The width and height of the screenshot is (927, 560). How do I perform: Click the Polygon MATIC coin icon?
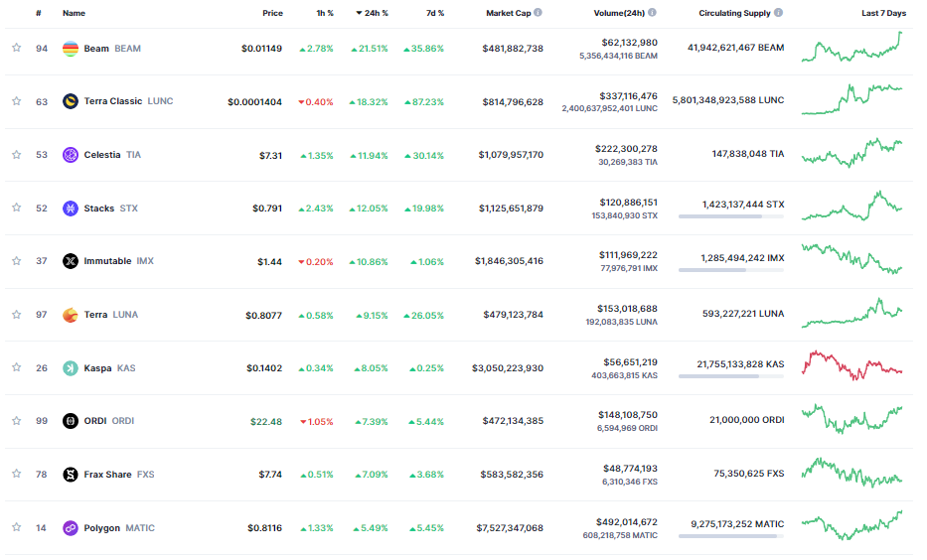pos(71,528)
